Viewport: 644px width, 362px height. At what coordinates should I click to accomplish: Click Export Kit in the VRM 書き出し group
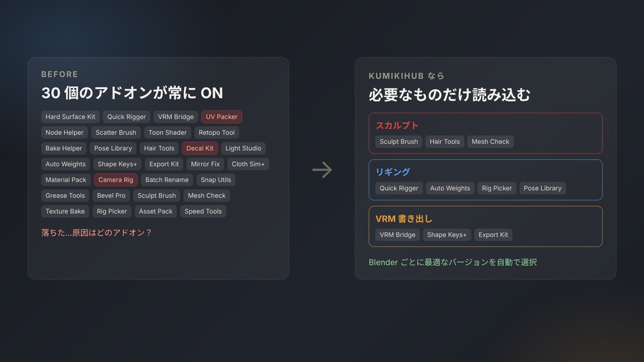[493, 235]
